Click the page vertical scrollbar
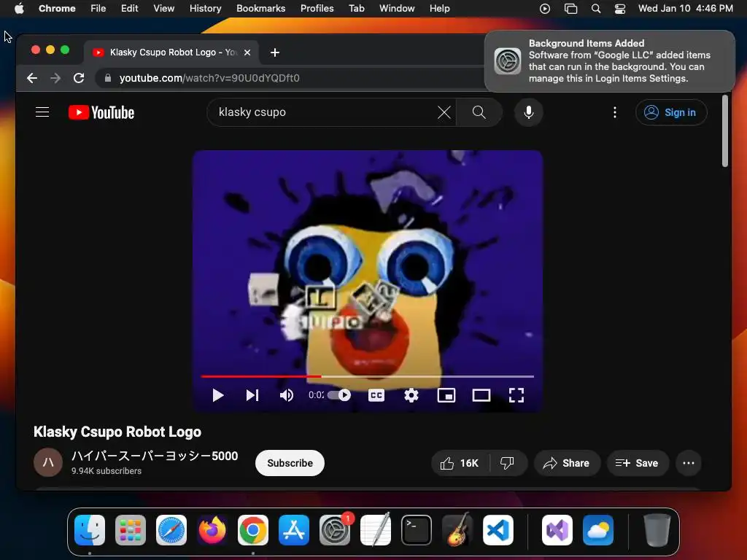This screenshot has height=560, width=747. pos(724,131)
